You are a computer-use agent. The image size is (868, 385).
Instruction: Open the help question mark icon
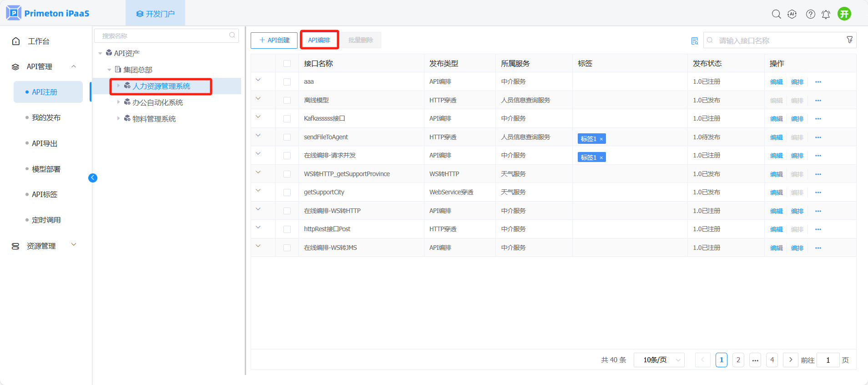[810, 14]
